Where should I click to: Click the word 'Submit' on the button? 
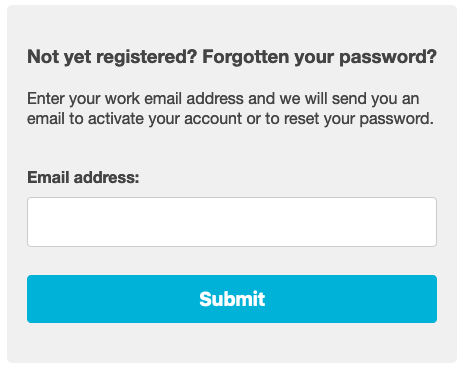pyautogui.click(x=232, y=299)
